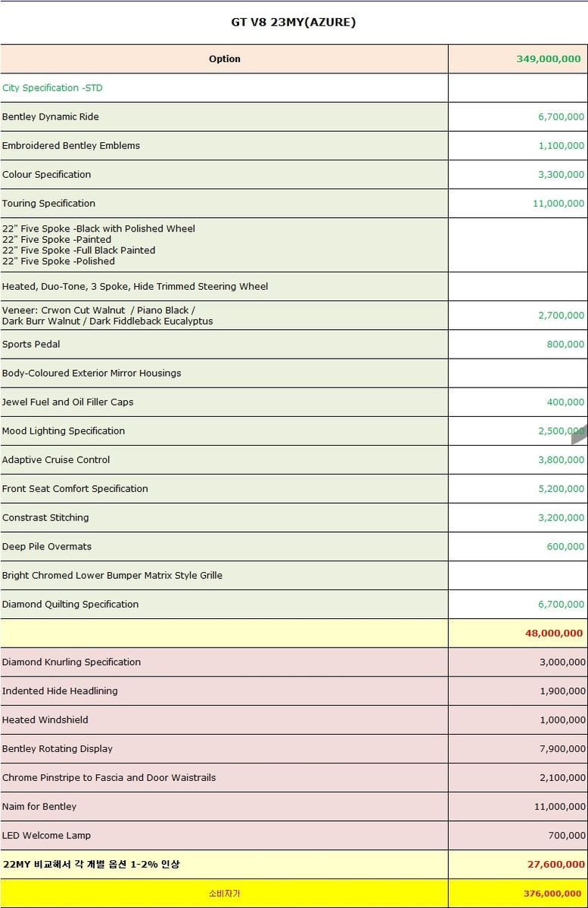
Task: Click the final price 376,000,000
Action: click(554, 894)
